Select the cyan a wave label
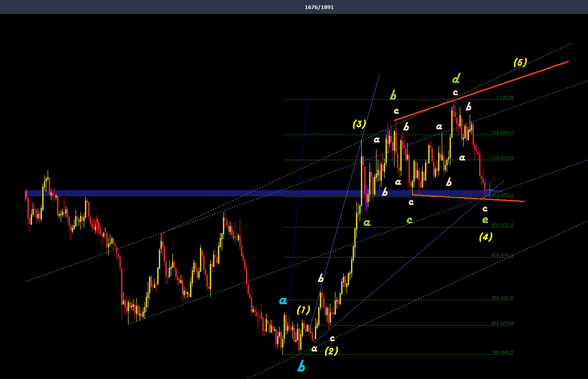This screenshot has width=588, height=379. click(283, 301)
